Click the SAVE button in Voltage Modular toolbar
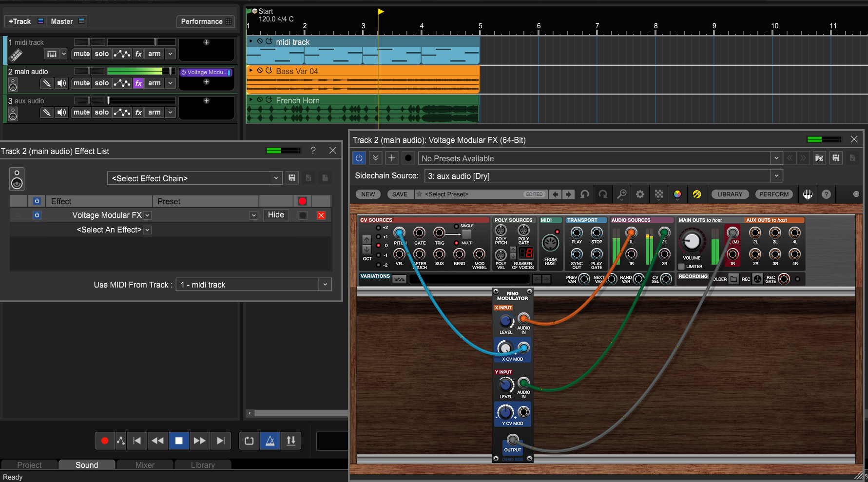Viewport: 868px width, 482px height. (x=400, y=194)
